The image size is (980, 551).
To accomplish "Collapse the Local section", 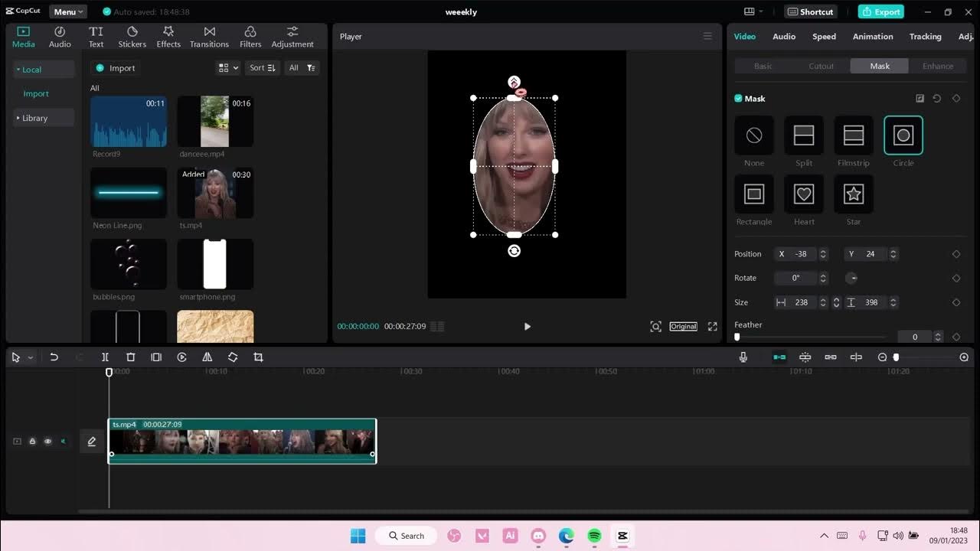I will (x=43, y=70).
